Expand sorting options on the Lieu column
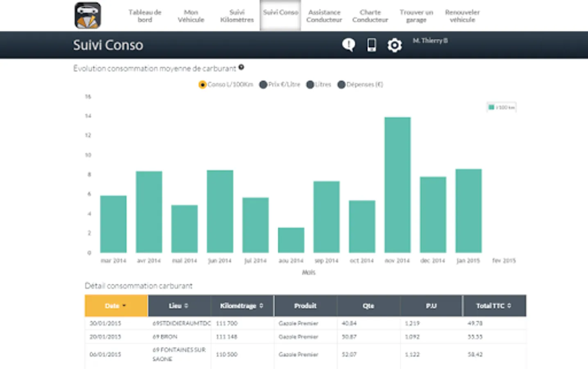The image size is (588, 369). tap(185, 306)
